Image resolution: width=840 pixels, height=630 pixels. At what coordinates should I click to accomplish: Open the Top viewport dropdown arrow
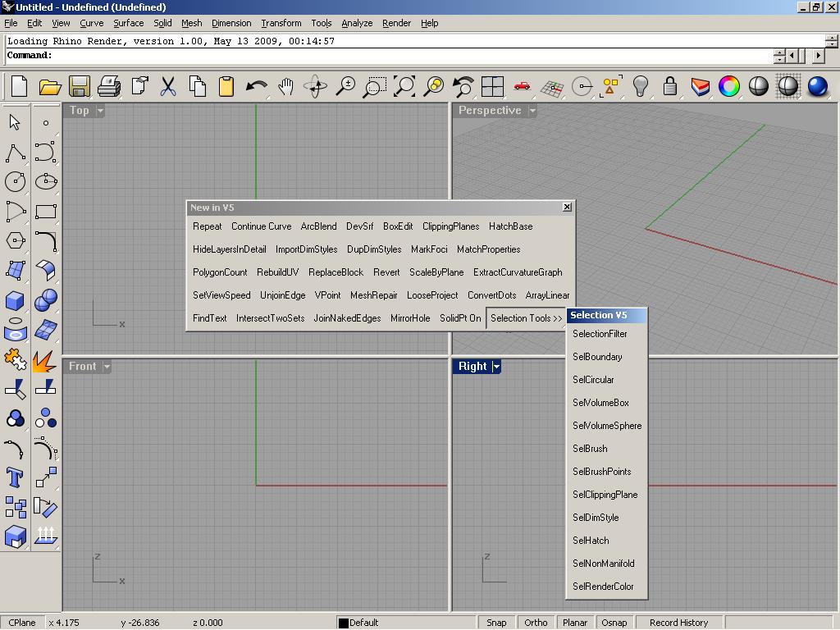pyautogui.click(x=100, y=111)
